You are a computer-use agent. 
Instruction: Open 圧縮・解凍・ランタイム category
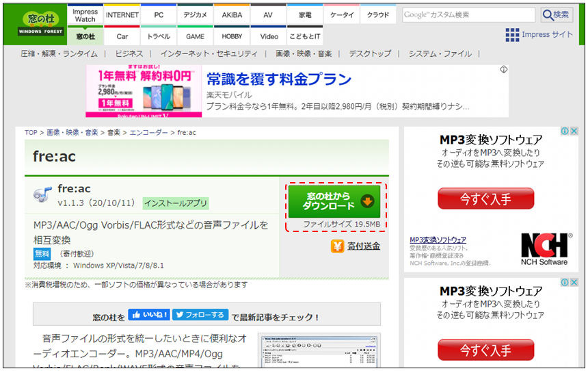click(x=59, y=53)
